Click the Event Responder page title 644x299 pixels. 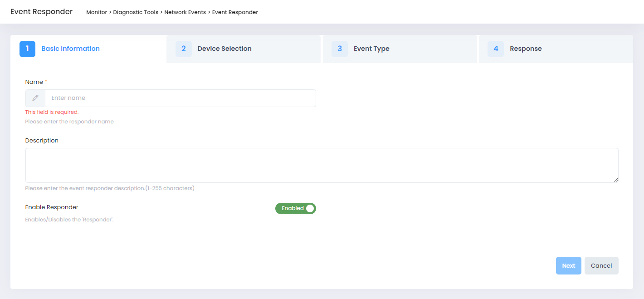point(41,12)
